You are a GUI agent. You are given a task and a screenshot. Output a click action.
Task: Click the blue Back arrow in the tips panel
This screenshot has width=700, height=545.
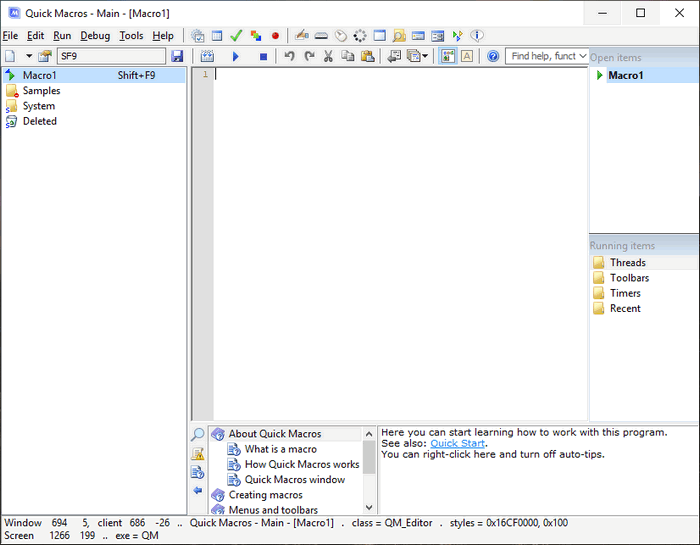pos(197,490)
